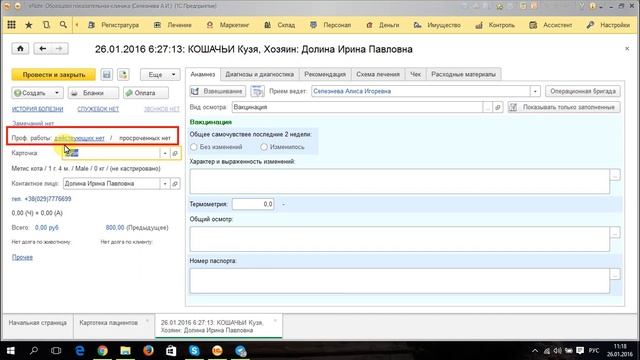Launch Firefox from the taskbar
Image resolution: width=640 pixels, height=360 pixels.
click(148, 350)
